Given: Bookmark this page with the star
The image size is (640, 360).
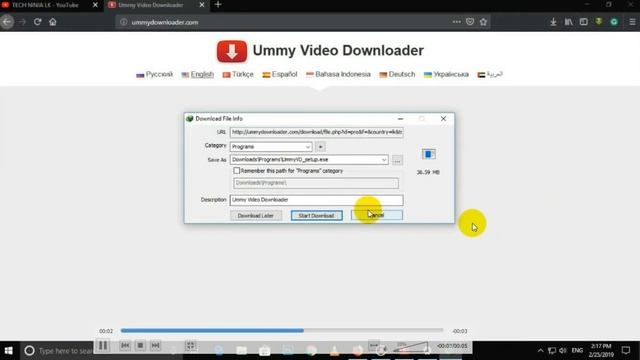Looking at the screenshot, I should 483,22.
